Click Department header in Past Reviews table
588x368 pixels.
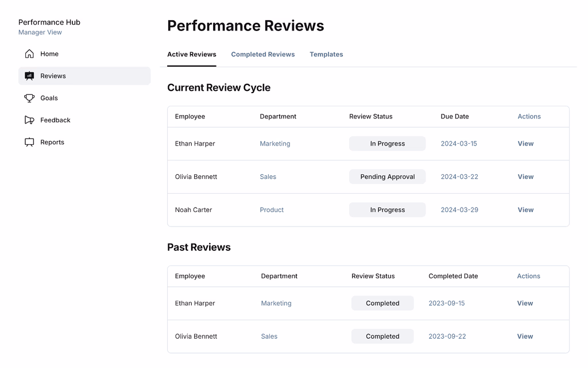279,276
